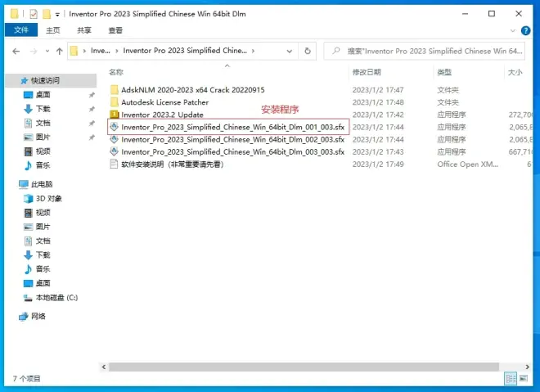Select the Dlm_003_003.sfx file icon
Viewport: 540px width, 392px height.
pyautogui.click(x=114, y=151)
